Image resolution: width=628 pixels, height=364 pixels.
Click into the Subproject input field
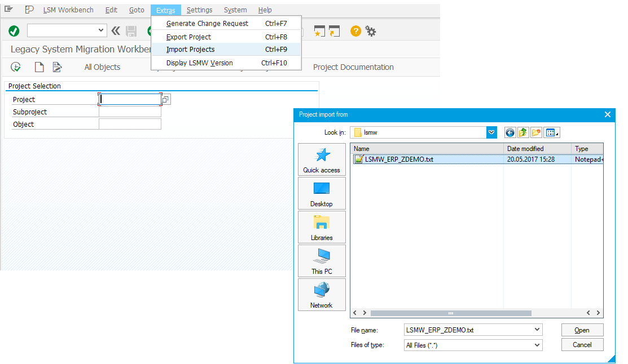pos(130,112)
